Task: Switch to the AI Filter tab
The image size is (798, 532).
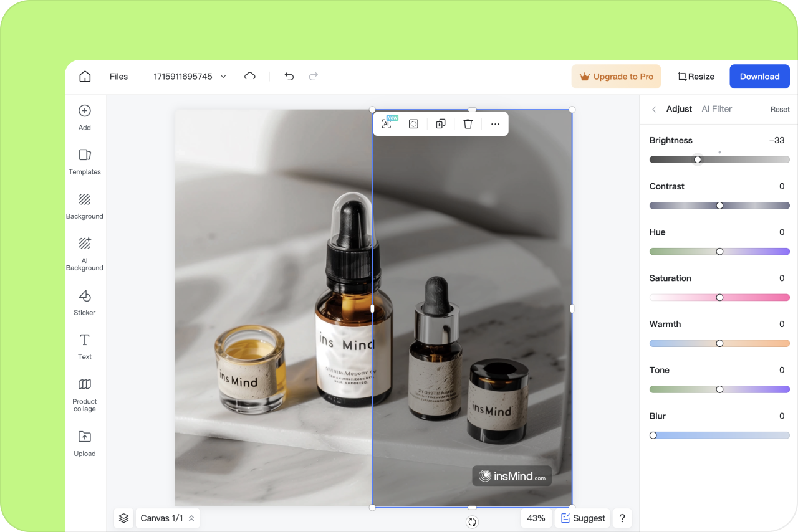Action: [x=717, y=109]
